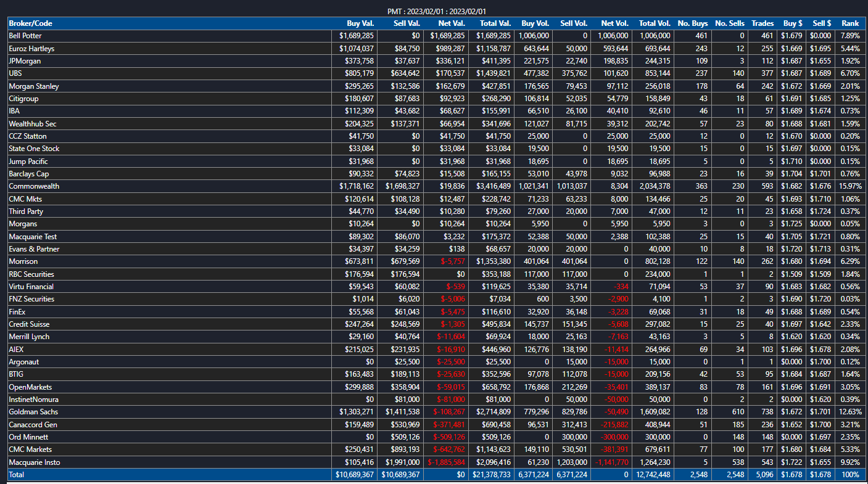Select the UBS broker row name
Viewport: 868px width, 484px height.
[15, 73]
